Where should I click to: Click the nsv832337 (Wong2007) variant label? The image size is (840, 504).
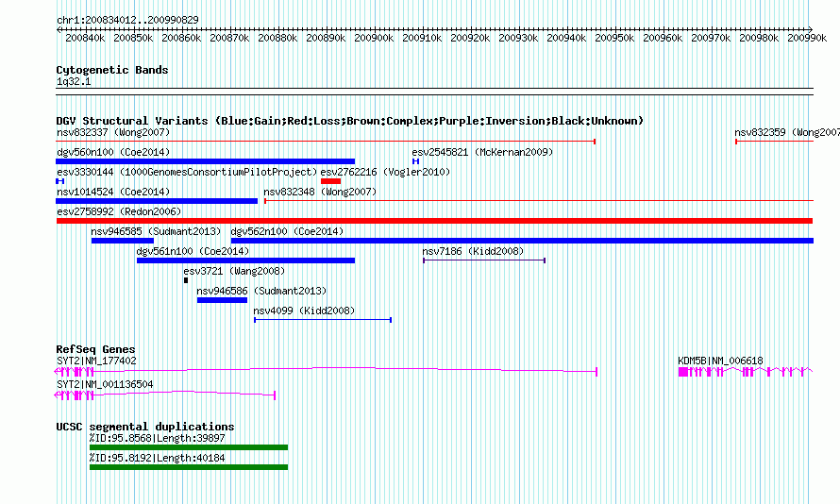point(113,132)
